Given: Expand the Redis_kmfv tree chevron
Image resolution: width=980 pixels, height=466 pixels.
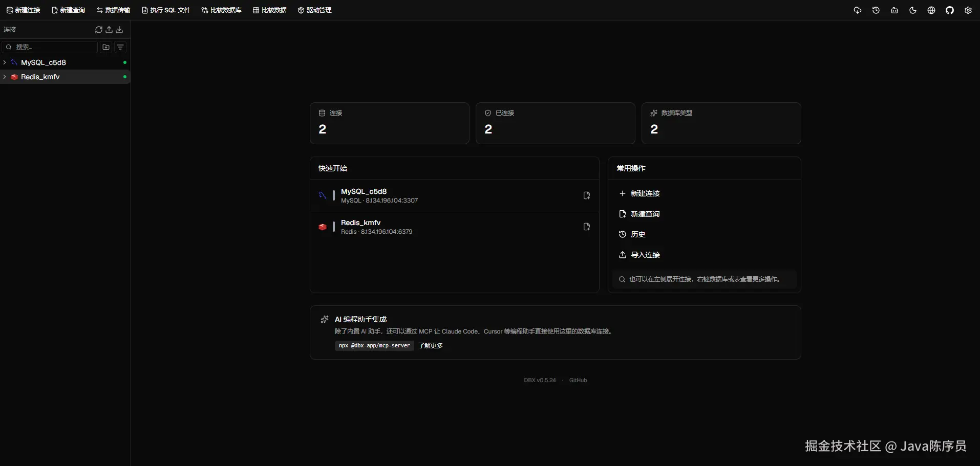Looking at the screenshot, I should pos(5,77).
